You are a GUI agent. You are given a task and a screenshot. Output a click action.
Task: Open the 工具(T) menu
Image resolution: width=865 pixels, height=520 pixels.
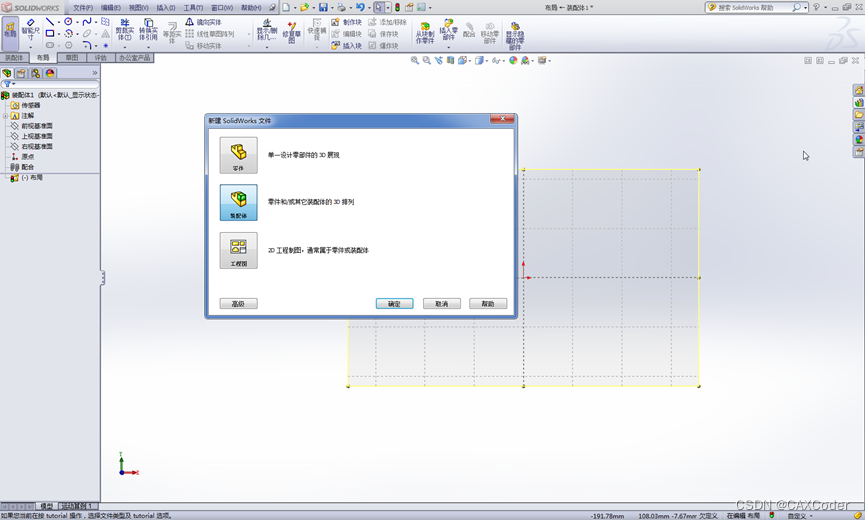[x=193, y=7]
